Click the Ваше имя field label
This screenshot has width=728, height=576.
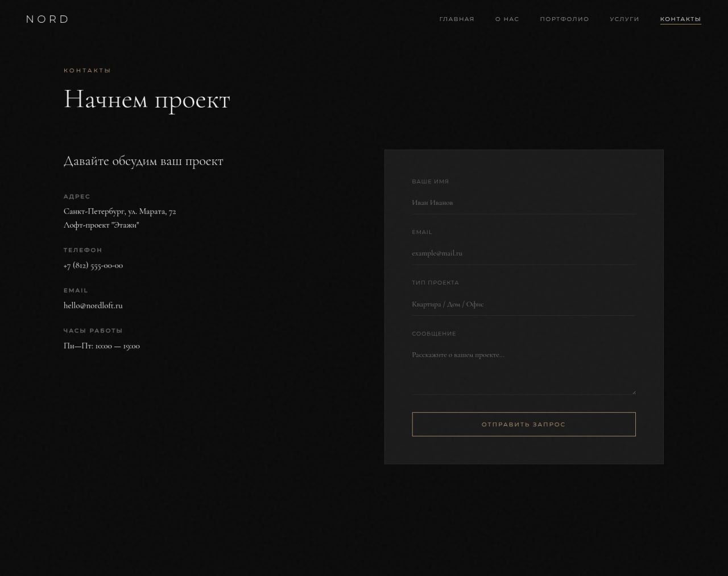(x=430, y=182)
